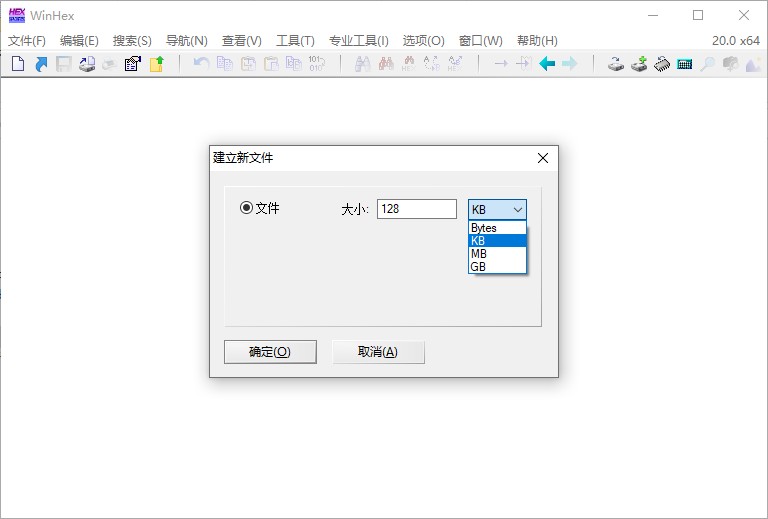Open the 查看(V) menu
Screen dimensions: 768x519
[x=241, y=41]
